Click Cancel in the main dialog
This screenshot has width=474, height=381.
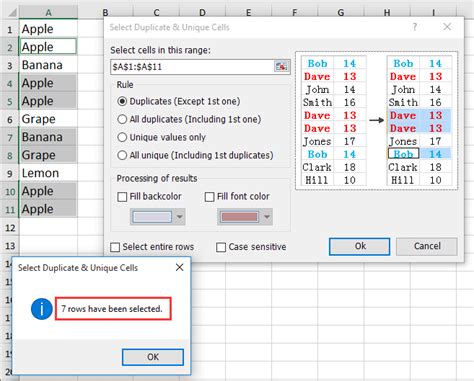[x=427, y=247]
